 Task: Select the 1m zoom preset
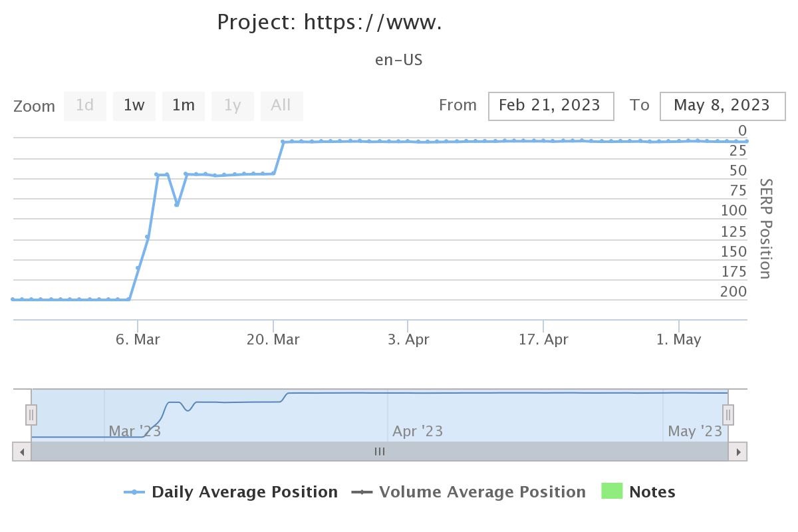[x=184, y=106]
